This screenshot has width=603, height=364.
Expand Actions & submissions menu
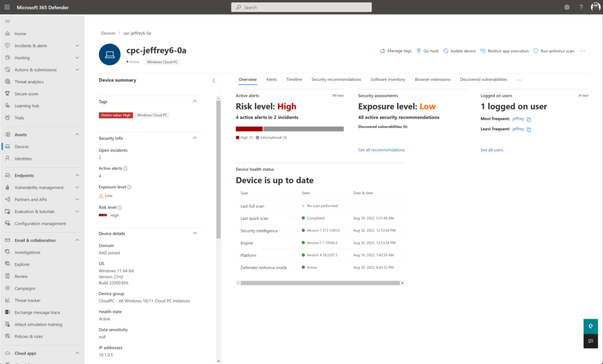pos(77,70)
